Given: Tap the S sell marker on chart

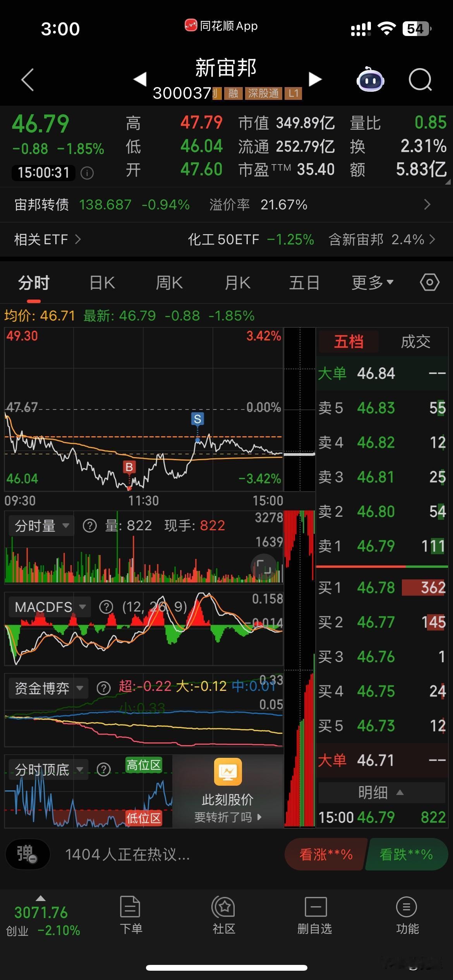Looking at the screenshot, I should tap(197, 419).
